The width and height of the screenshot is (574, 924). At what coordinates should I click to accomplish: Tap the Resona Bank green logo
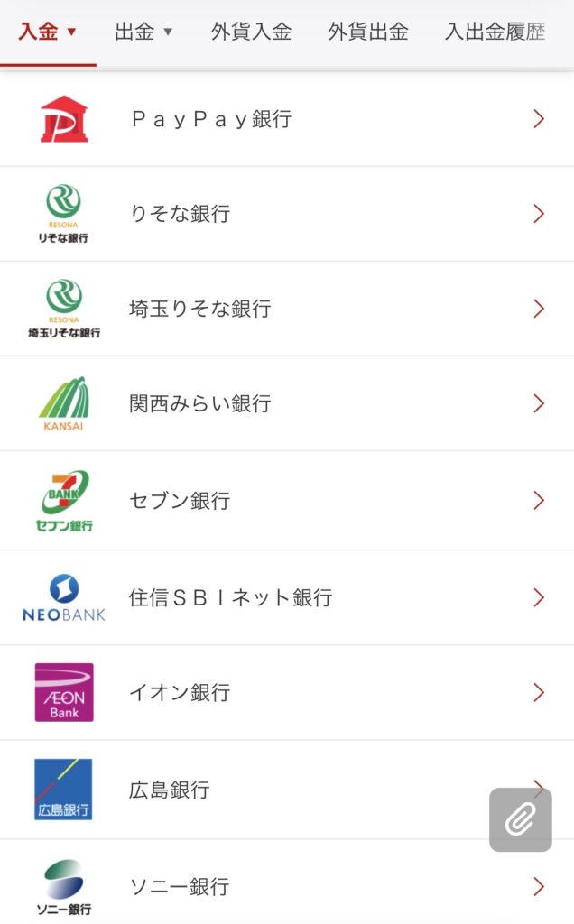[x=64, y=214]
